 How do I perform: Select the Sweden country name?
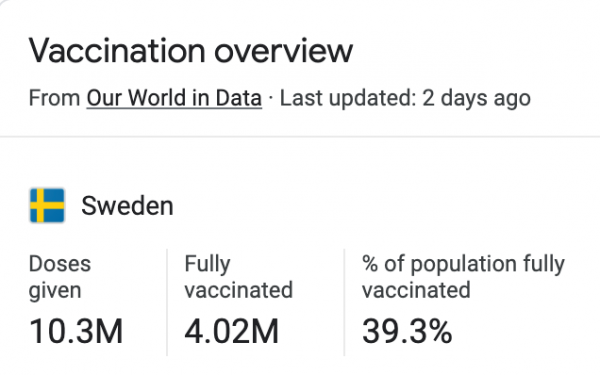coord(127,206)
